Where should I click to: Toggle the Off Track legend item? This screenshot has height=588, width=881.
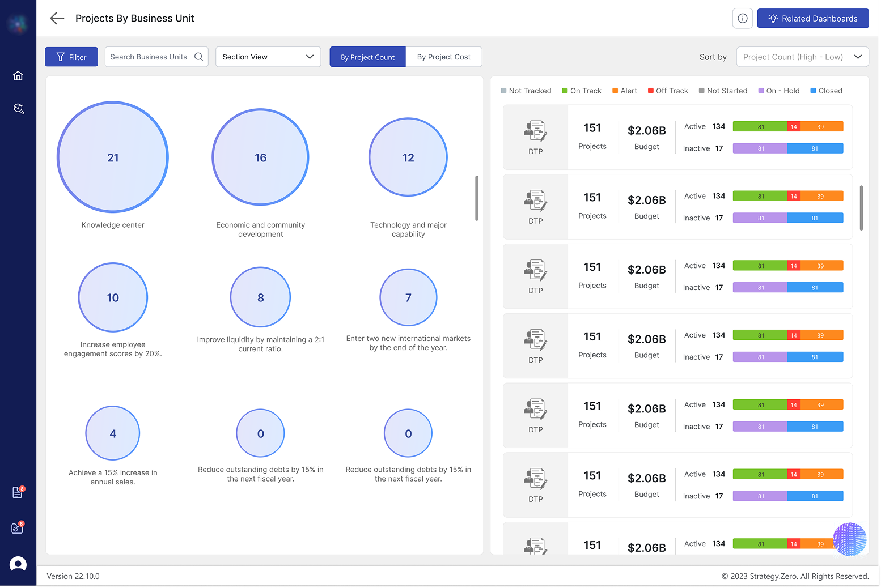tap(668, 91)
